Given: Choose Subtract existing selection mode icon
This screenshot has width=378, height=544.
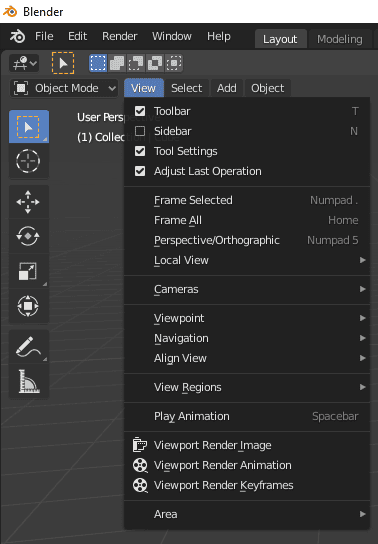Looking at the screenshot, I should tap(136, 63).
